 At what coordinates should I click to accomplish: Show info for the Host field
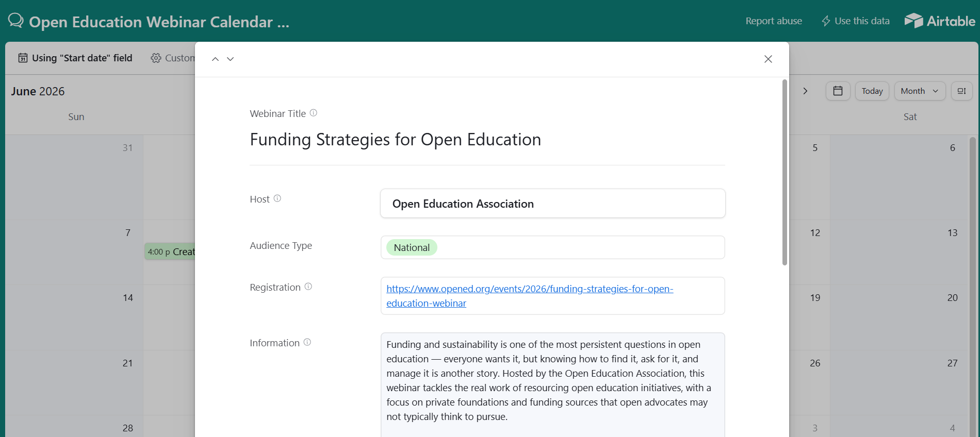click(x=277, y=198)
